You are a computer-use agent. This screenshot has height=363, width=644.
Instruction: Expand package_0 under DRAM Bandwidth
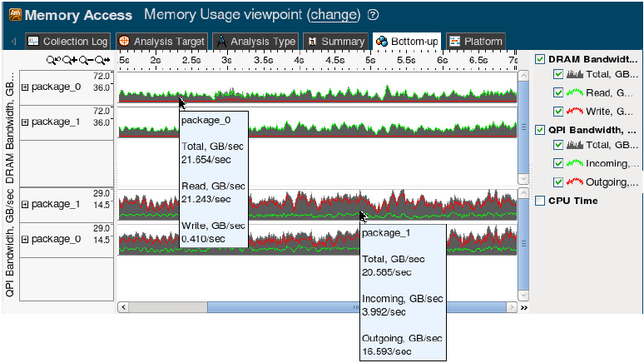pyautogui.click(x=25, y=87)
